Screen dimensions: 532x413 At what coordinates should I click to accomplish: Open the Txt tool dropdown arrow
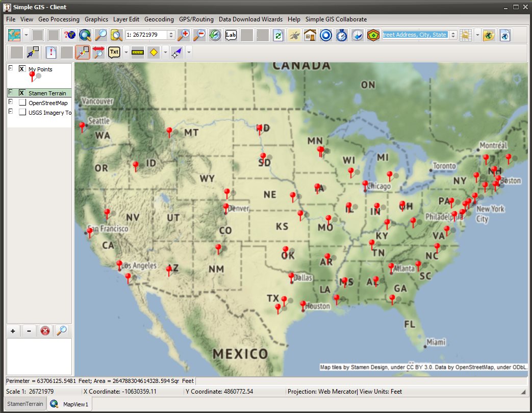click(125, 51)
